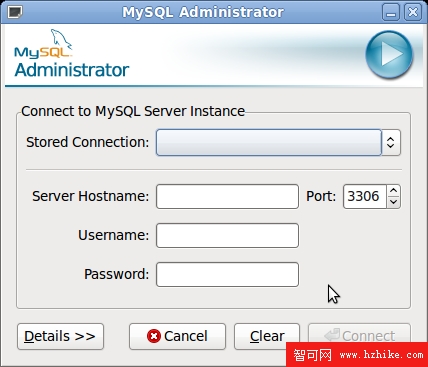Focus the Port number field showing 3306
The height and width of the screenshot is (367, 428).
[365, 197]
